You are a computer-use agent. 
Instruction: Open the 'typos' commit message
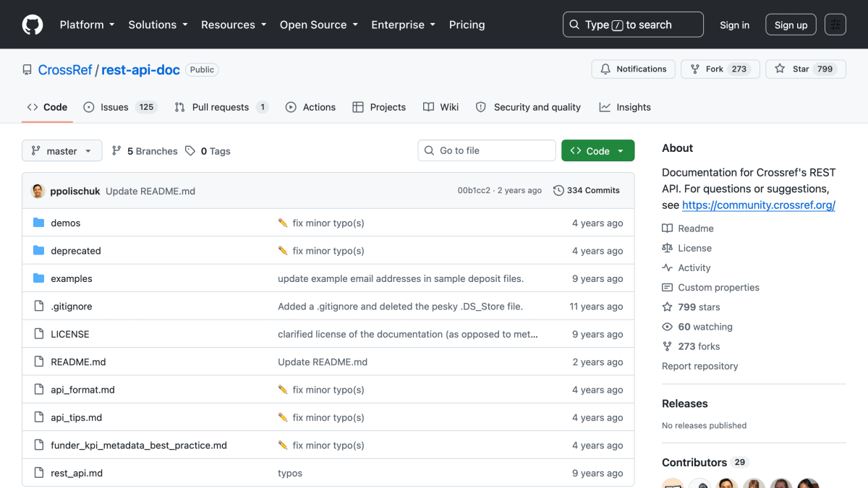pyautogui.click(x=290, y=474)
